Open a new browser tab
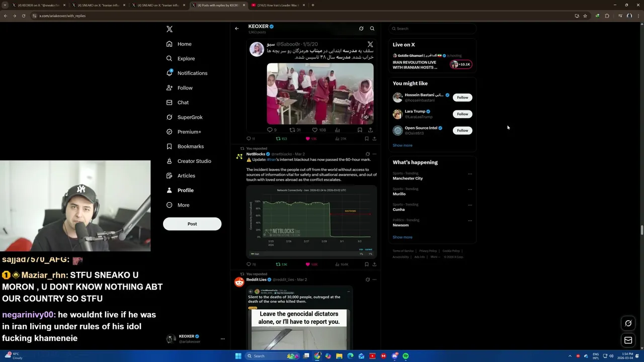Screen dimensions: 644x362 click(312, 5)
